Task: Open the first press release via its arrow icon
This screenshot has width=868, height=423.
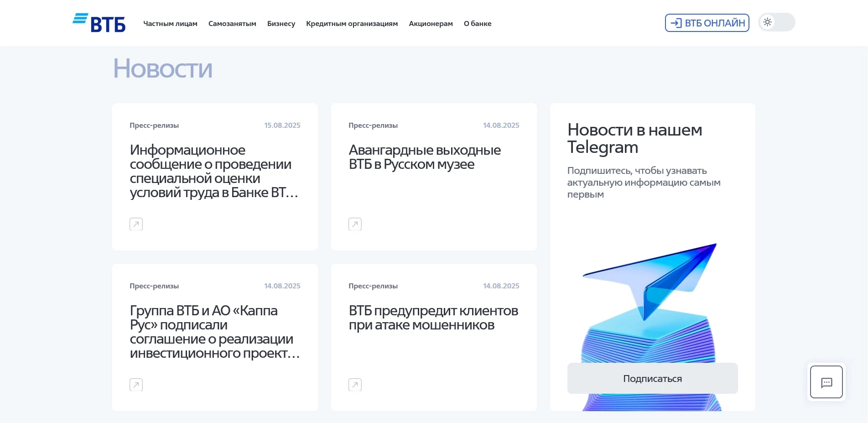Action: (135, 224)
